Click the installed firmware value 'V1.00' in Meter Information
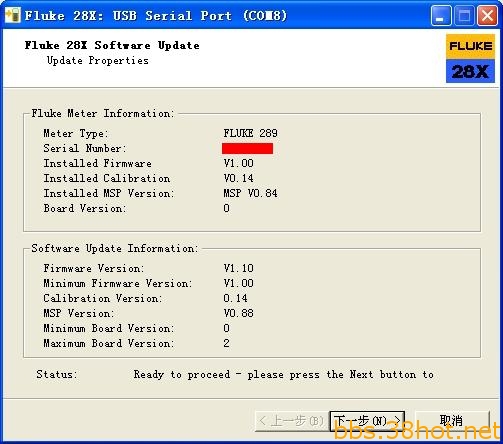Viewport: 503px width, 444px height. [x=238, y=163]
